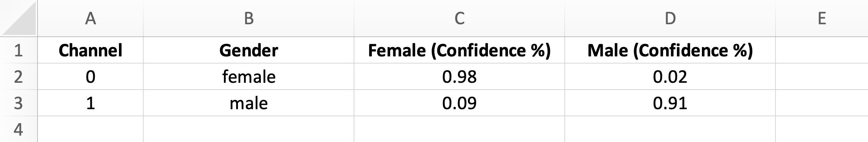This screenshot has width=868, height=142.
Task: Click the Gender header cell
Action: click(x=249, y=50)
